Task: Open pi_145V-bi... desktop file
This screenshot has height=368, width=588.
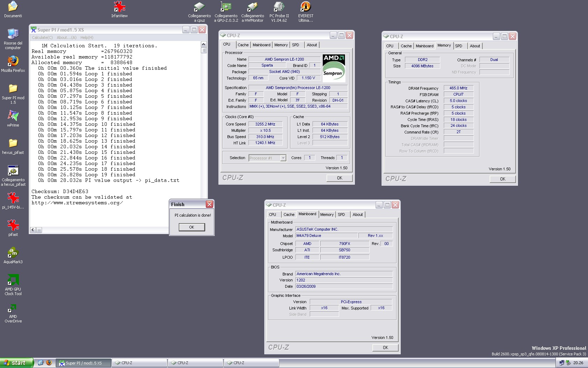Action: (13, 200)
